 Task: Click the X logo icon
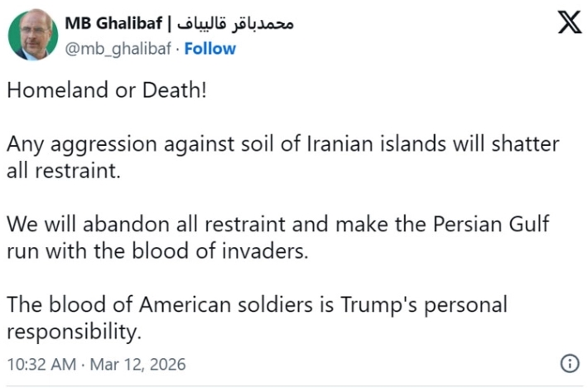point(569,22)
